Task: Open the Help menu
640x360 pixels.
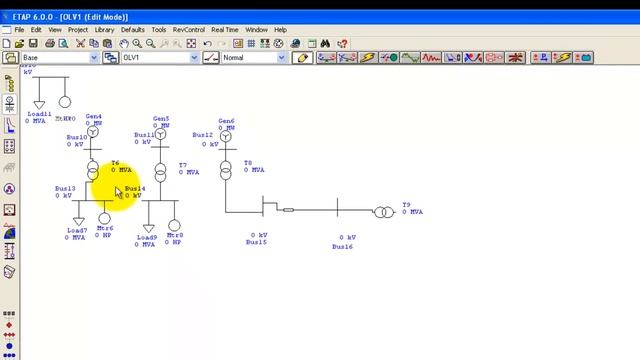Action: pyautogui.click(x=280, y=30)
